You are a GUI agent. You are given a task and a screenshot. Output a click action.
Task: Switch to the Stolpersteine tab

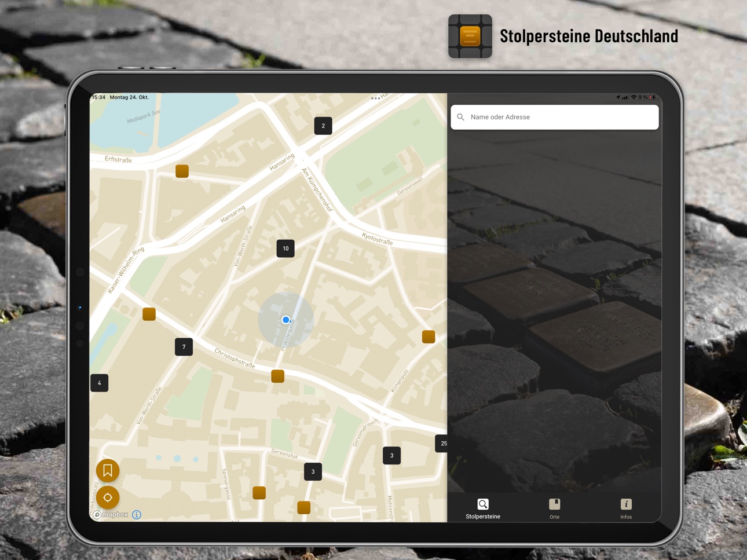[483, 508]
